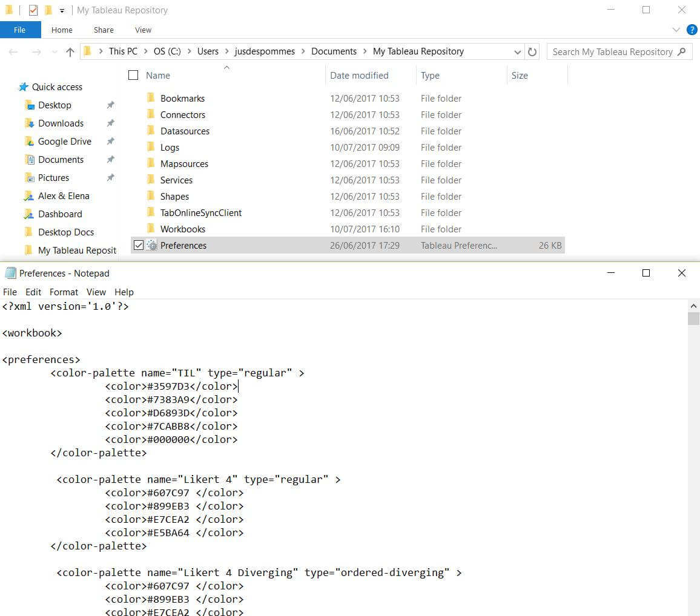Open the address bar history dropdown

click(517, 52)
